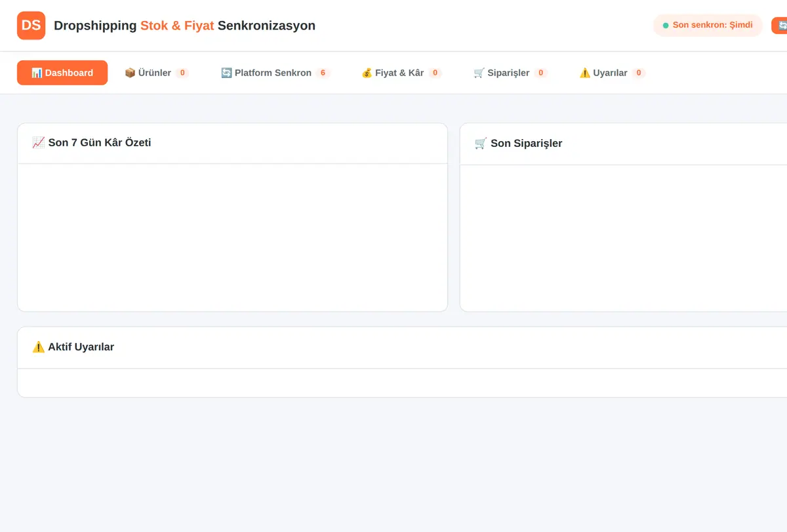
Task: Open the Dashboard tab
Action: pos(62,73)
